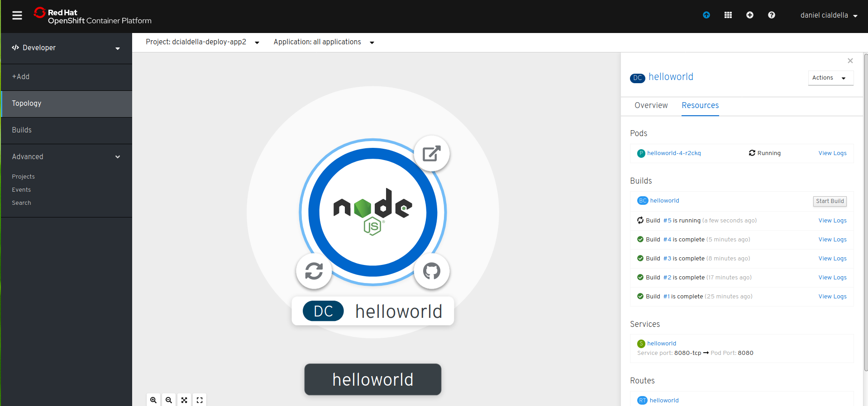View logs for Build #5
The image size is (868, 406).
[x=832, y=221]
